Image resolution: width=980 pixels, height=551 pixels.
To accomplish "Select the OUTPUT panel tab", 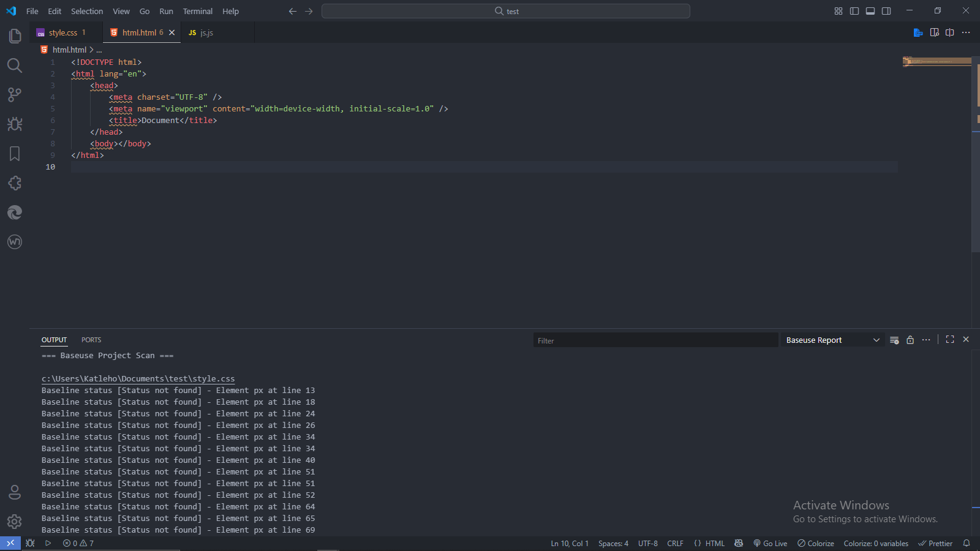I will click(x=54, y=340).
